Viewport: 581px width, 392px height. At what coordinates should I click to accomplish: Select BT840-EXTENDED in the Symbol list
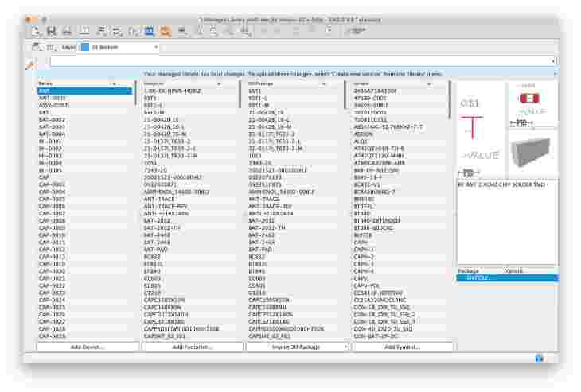[x=376, y=220]
